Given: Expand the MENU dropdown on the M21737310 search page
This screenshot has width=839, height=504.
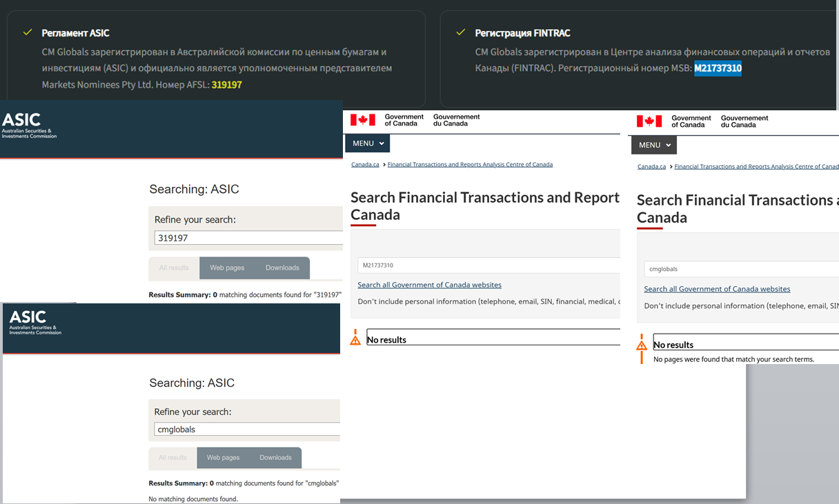Looking at the screenshot, I should coord(368,143).
